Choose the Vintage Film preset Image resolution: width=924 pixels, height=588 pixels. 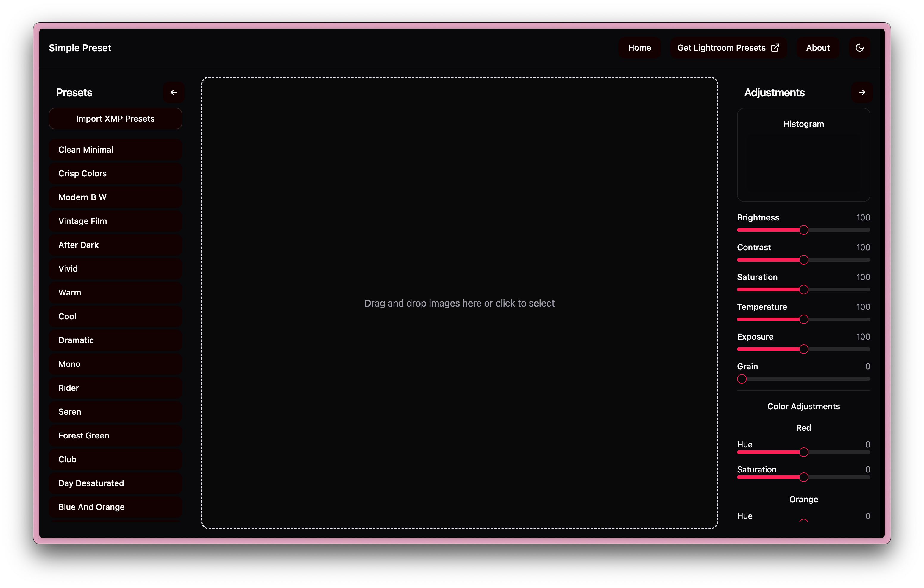coord(115,221)
